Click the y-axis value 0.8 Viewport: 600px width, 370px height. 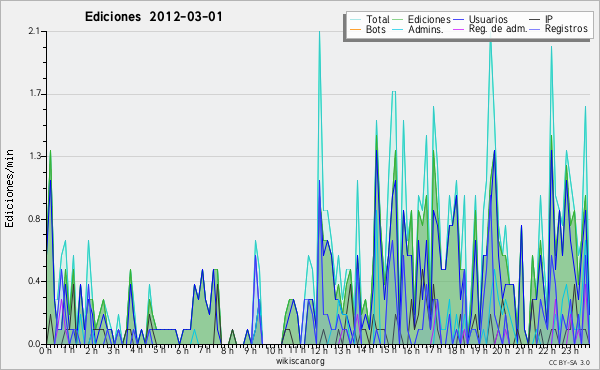tap(34, 219)
